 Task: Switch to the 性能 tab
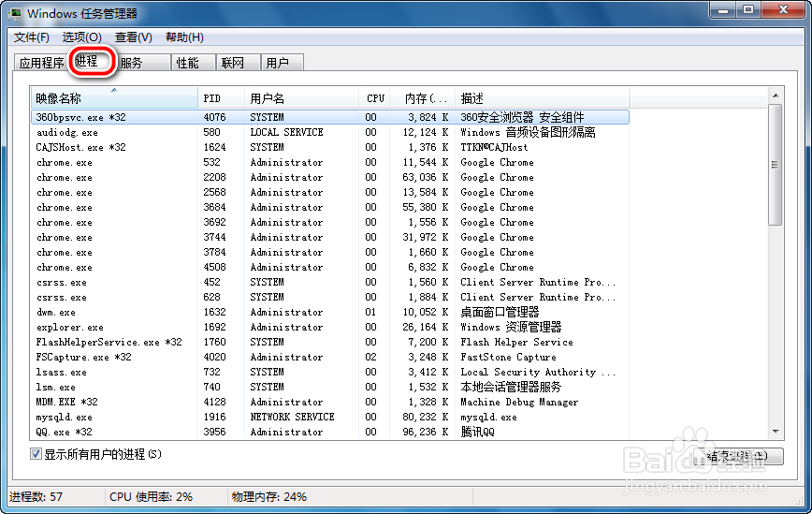pos(193,63)
